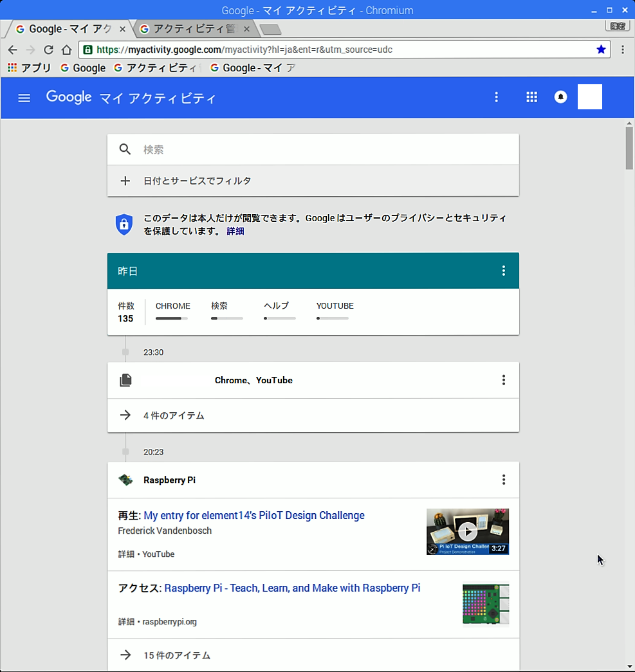Open options menu for Chrome、YouTube card
The image size is (635, 672).
503,379
